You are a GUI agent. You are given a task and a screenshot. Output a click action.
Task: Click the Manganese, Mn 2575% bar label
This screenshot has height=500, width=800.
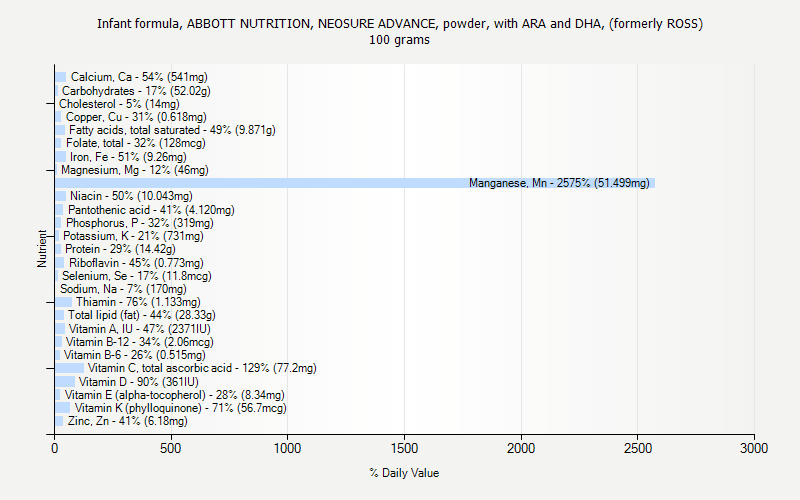click(x=559, y=183)
